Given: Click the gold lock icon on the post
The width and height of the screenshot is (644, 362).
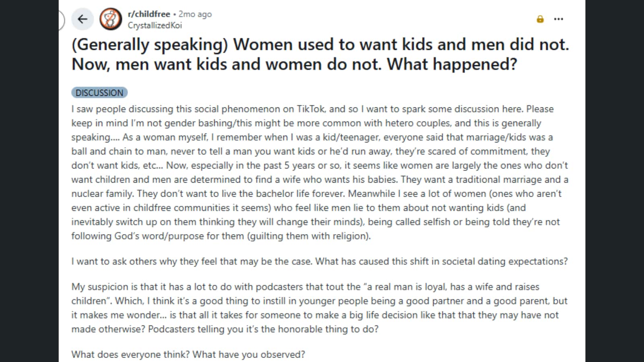Looking at the screenshot, I should (540, 19).
